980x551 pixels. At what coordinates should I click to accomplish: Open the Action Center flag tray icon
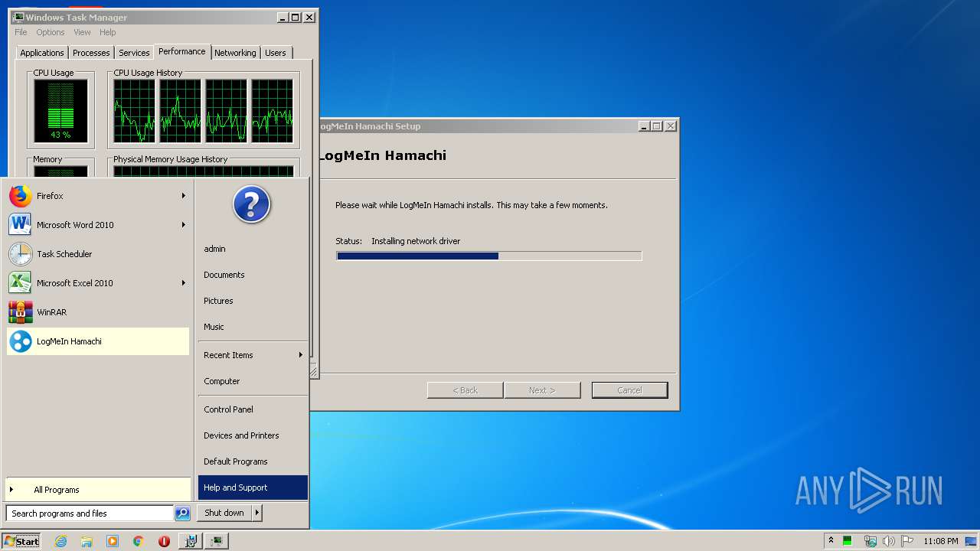pyautogui.click(x=907, y=541)
